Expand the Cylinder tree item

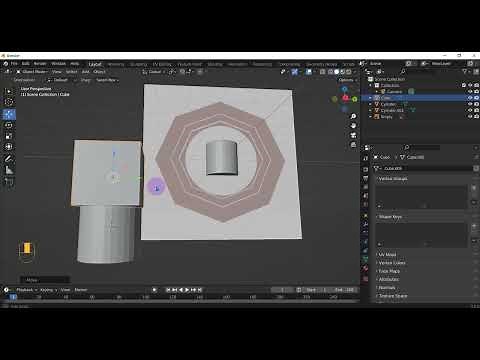pos(370,104)
